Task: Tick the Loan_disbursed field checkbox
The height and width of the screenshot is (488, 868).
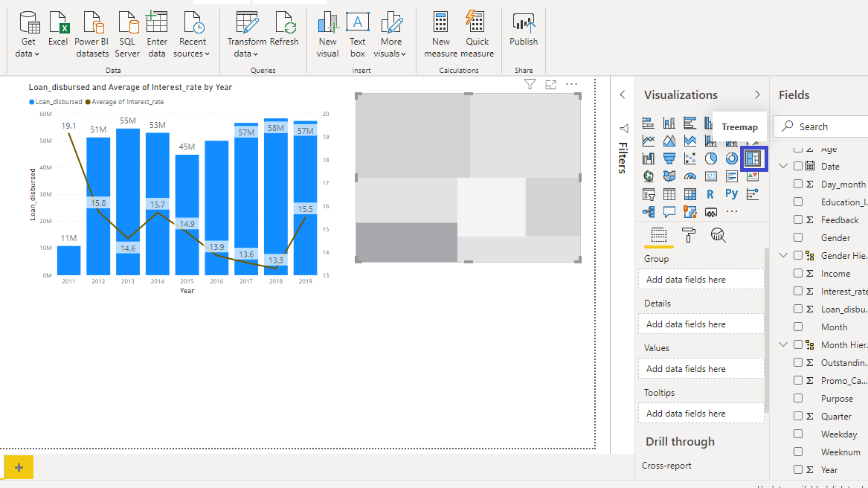Action: tap(797, 309)
